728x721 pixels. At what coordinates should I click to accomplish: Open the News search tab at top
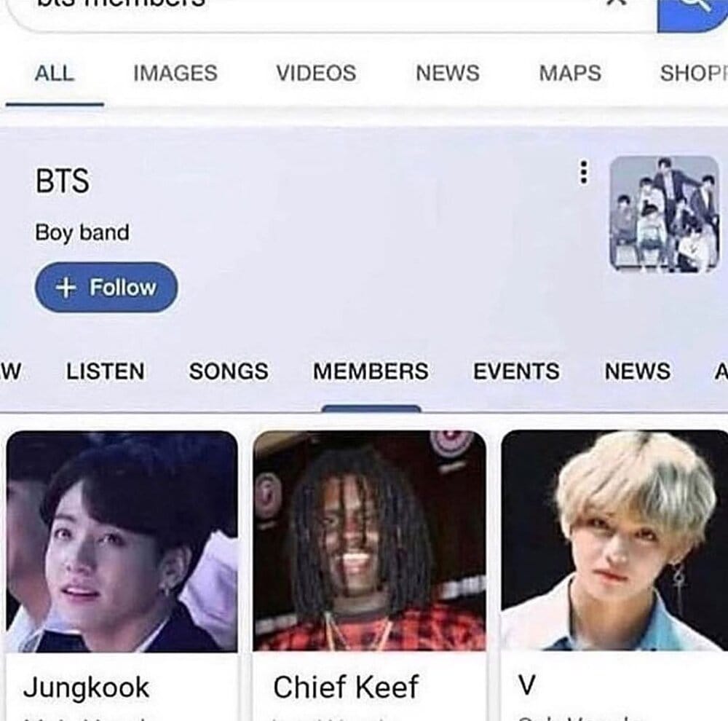[448, 74]
